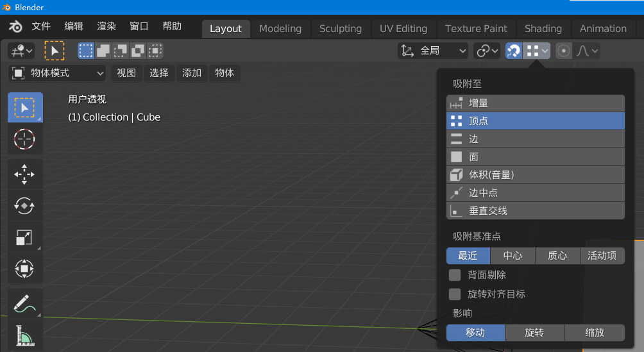The height and width of the screenshot is (352, 644).
Task: Select the transform tool
Action: (x=24, y=269)
